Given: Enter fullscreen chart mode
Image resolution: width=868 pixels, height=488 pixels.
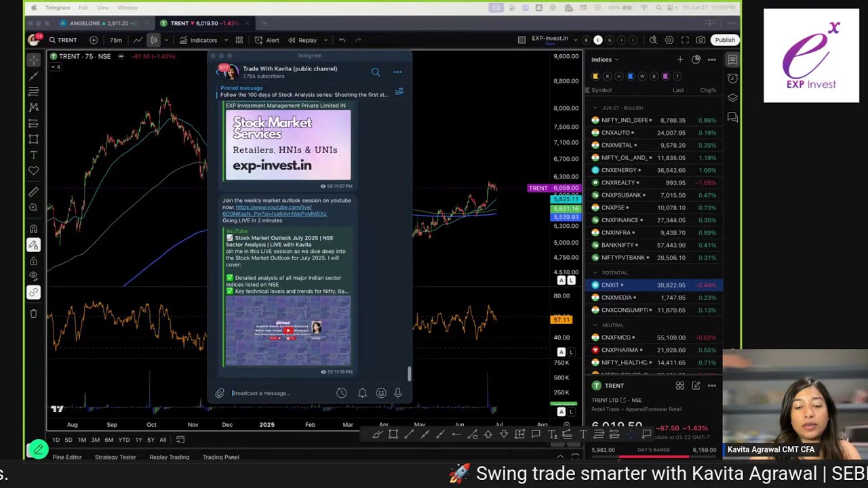Looking at the screenshot, I should coord(685,40).
